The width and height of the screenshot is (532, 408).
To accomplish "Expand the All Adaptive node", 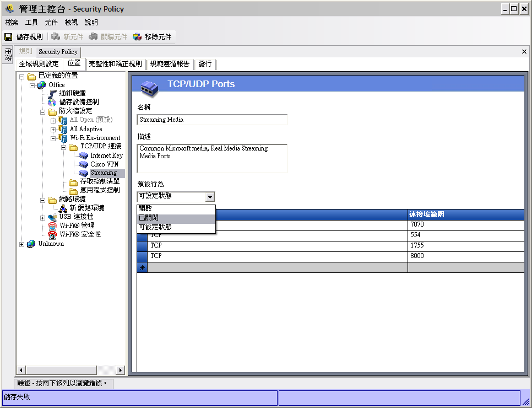I will tap(53, 130).
